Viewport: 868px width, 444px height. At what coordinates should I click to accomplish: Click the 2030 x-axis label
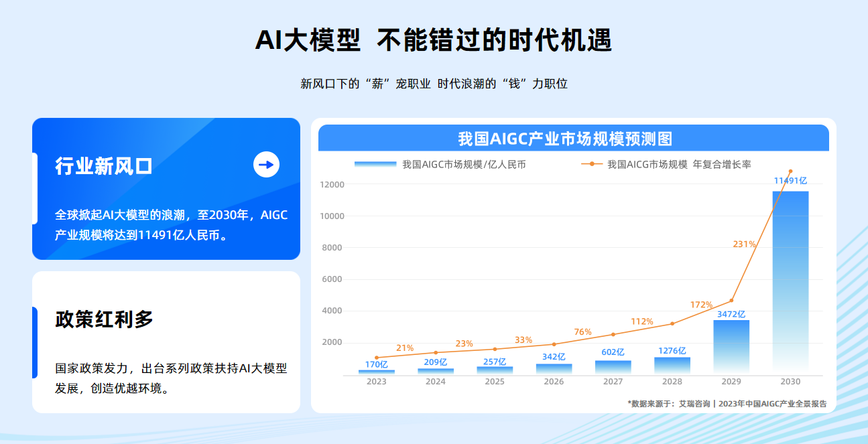pos(790,382)
